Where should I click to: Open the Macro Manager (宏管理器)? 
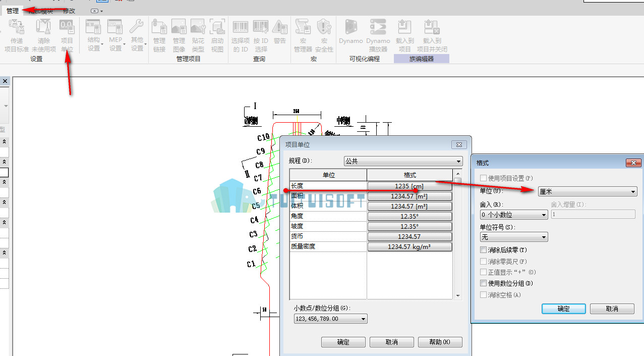pos(303,35)
